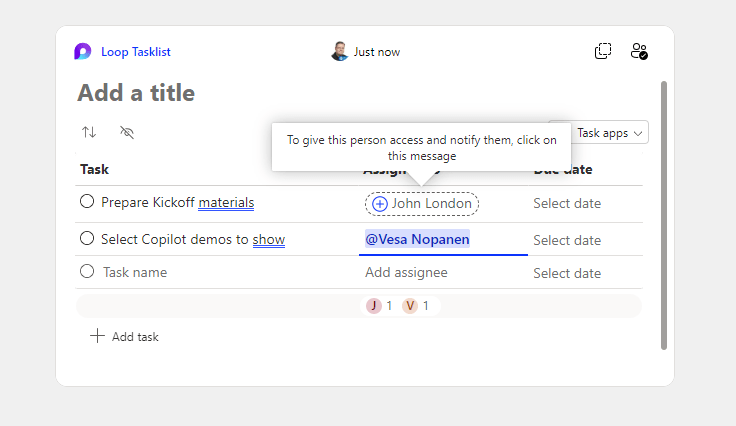Open the copy component icon
The image size is (736, 426).
603,51
